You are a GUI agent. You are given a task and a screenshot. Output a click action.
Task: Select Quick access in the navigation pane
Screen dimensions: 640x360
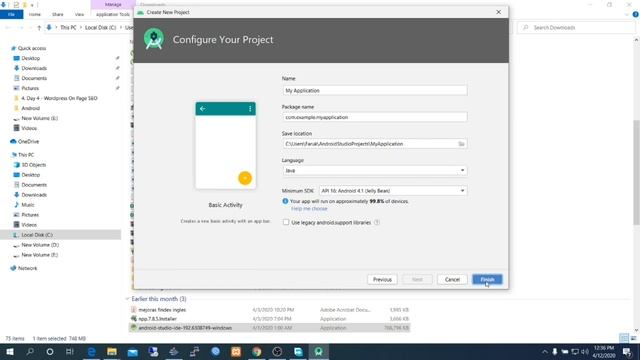coord(32,48)
